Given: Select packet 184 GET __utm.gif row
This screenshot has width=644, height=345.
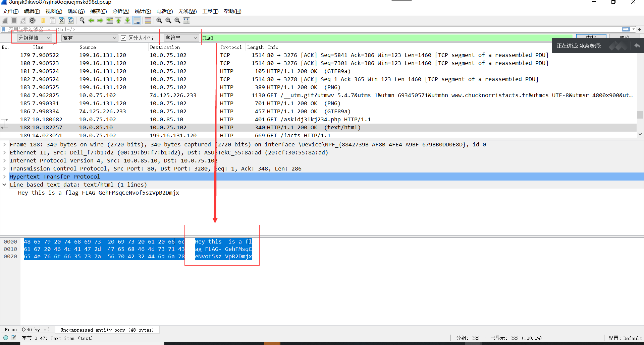Looking at the screenshot, I should (318, 95).
